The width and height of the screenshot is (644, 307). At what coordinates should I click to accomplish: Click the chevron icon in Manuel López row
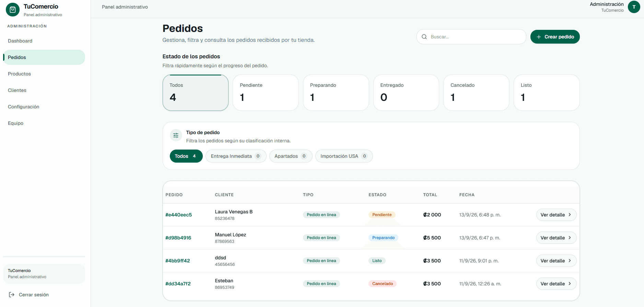570,238
